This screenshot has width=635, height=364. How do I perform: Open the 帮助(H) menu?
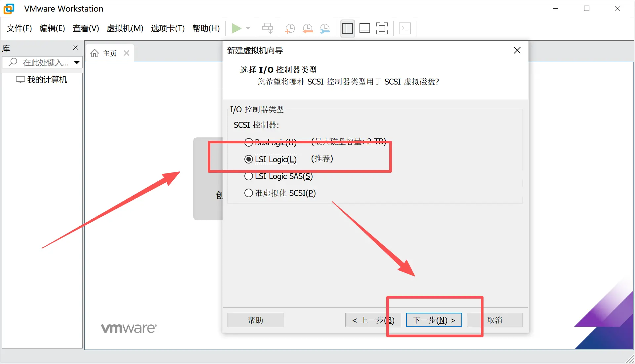(206, 28)
